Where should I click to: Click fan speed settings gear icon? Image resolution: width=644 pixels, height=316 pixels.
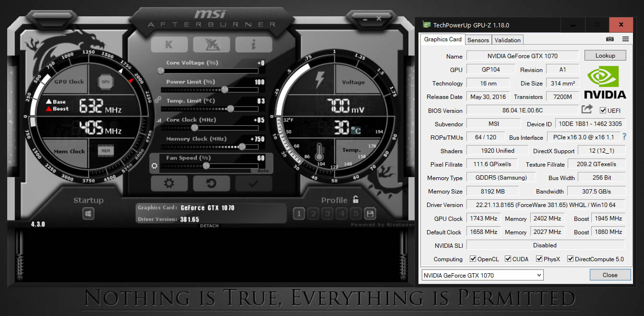[155, 166]
